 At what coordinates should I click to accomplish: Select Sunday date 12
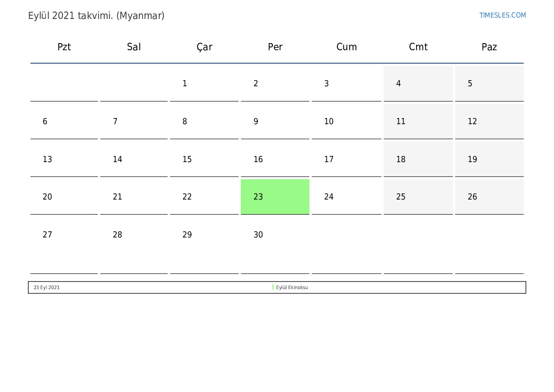click(489, 121)
